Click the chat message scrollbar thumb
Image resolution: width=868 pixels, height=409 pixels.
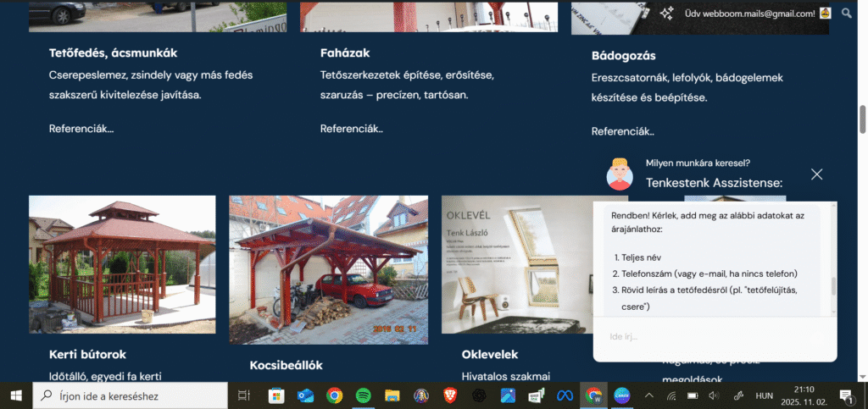[x=833, y=287]
